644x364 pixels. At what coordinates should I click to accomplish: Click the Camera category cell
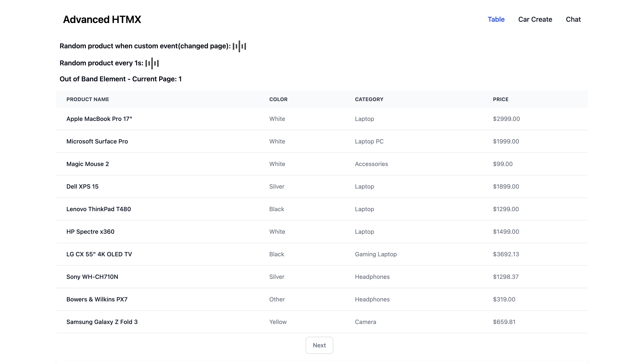365,322
